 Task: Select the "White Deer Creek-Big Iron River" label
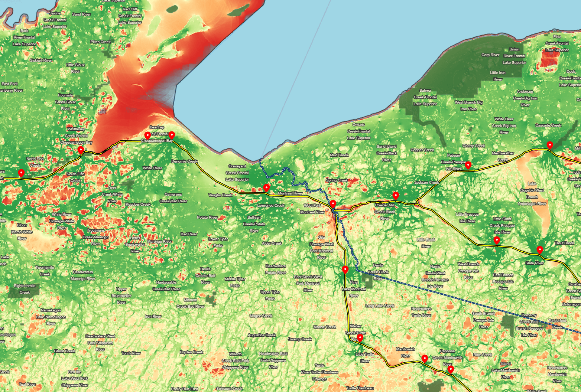pos(504,126)
